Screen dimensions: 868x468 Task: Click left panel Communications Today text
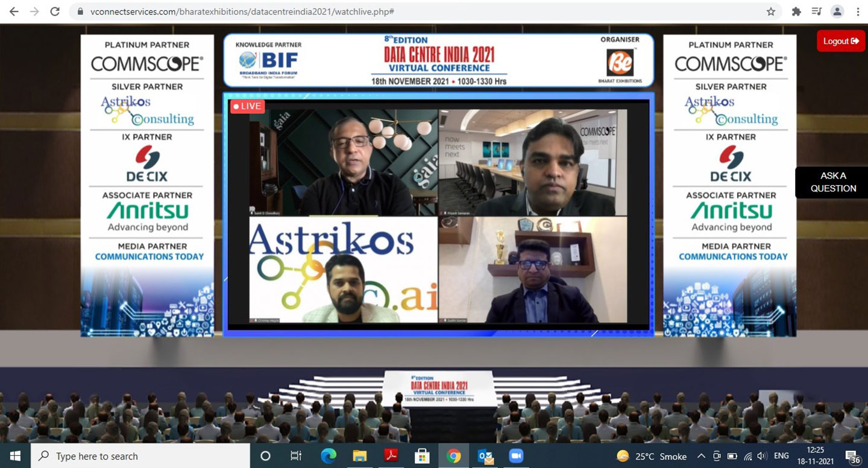coord(149,256)
